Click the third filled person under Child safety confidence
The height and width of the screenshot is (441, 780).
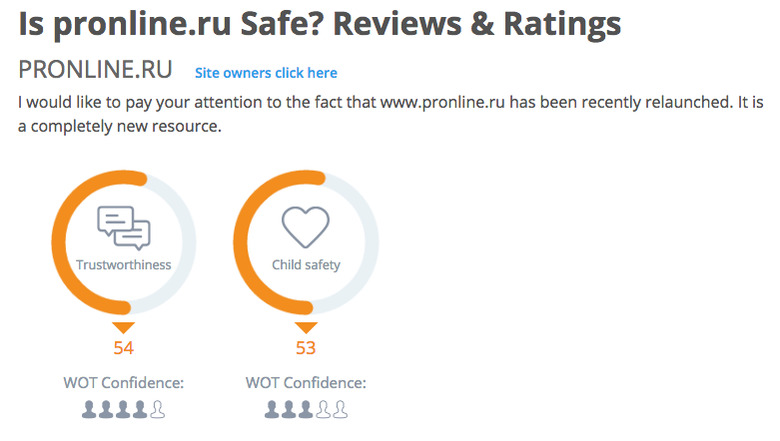click(x=306, y=410)
